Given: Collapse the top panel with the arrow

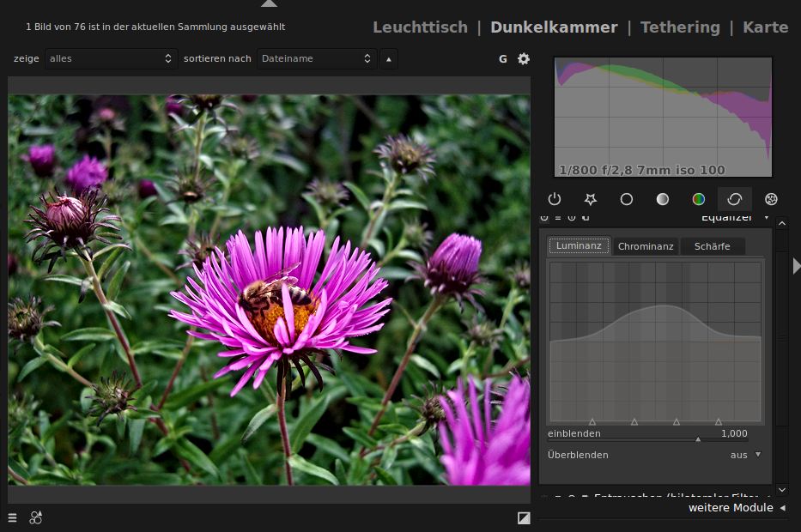Looking at the screenshot, I should coord(269,3).
